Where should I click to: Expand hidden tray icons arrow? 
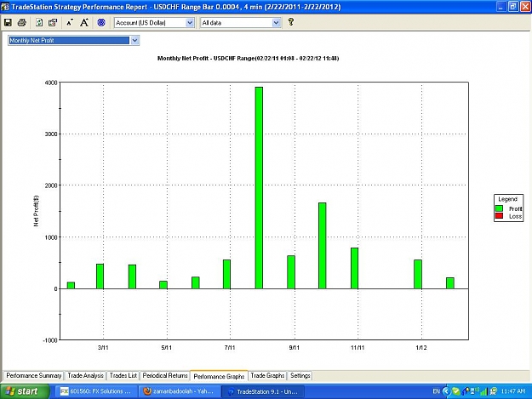pos(446,391)
